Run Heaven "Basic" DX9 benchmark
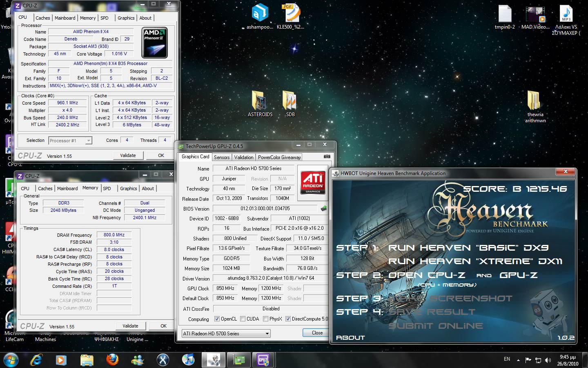Viewport: 588px width, 368px height. (x=468, y=248)
